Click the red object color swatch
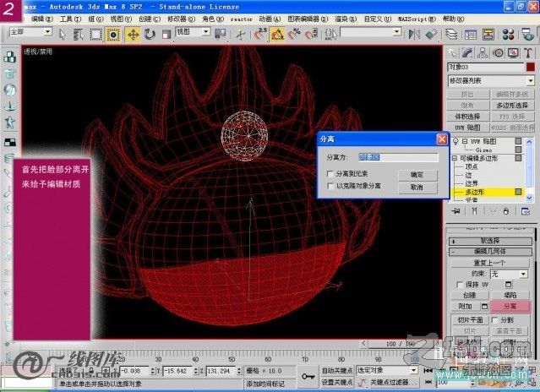The image size is (540, 392). pos(531,67)
